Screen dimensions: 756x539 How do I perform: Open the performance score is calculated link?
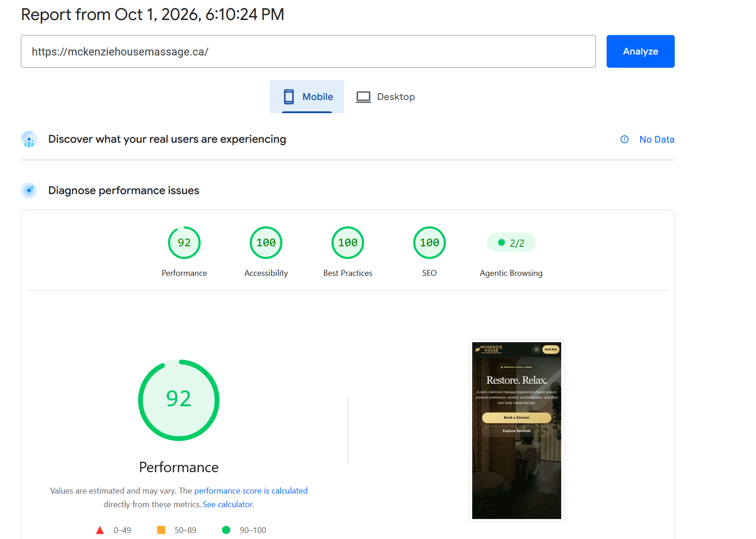(251, 491)
